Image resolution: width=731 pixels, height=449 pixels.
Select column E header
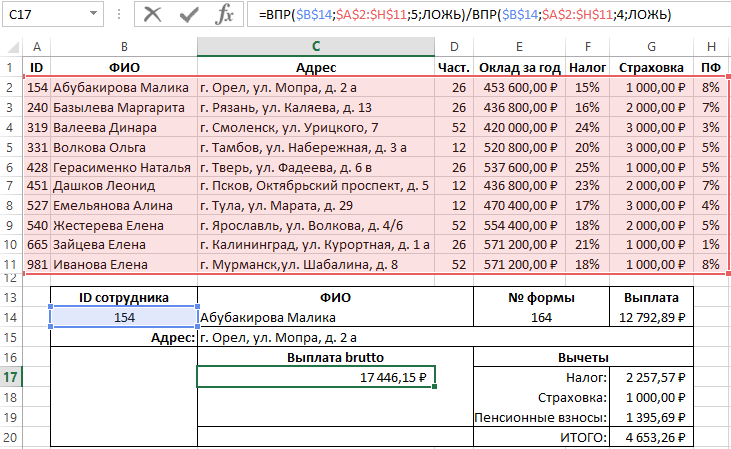tap(519, 47)
